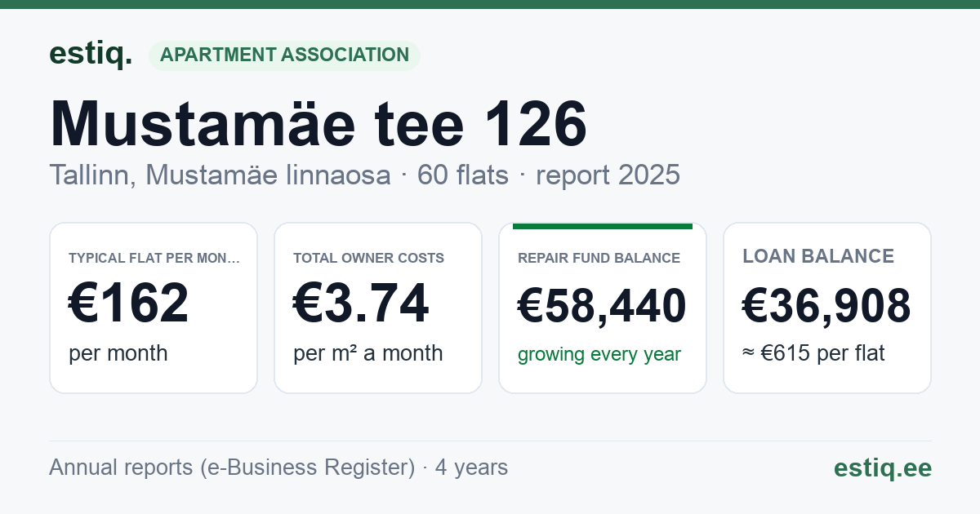This screenshot has width=980, height=514.
Task: Click "per m² a month" text
Action: pyautogui.click(x=368, y=353)
